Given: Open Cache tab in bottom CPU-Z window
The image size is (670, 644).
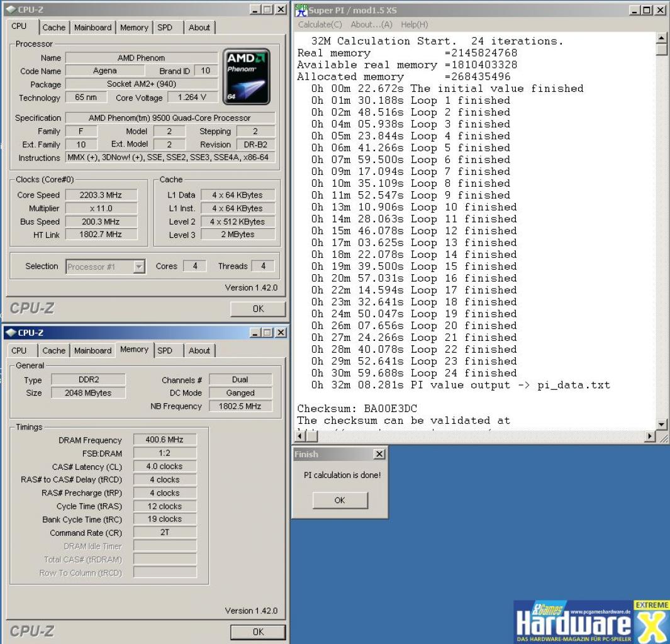Looking at the screenshot, I should 54,350.
